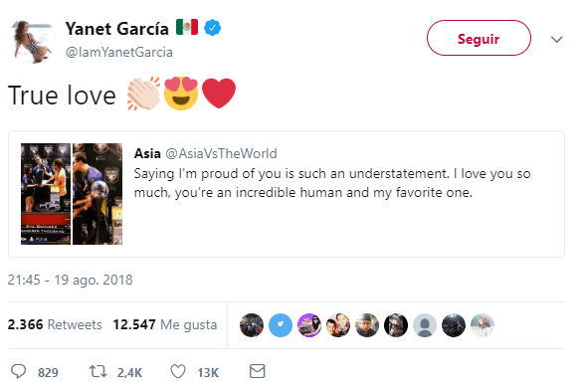
Task: View the 2.366 Retweets list
Action: point(55,324)
